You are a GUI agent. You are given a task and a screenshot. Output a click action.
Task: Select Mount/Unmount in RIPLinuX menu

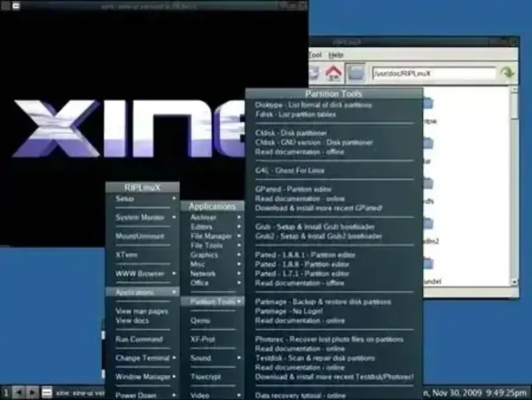coord(142,236)
